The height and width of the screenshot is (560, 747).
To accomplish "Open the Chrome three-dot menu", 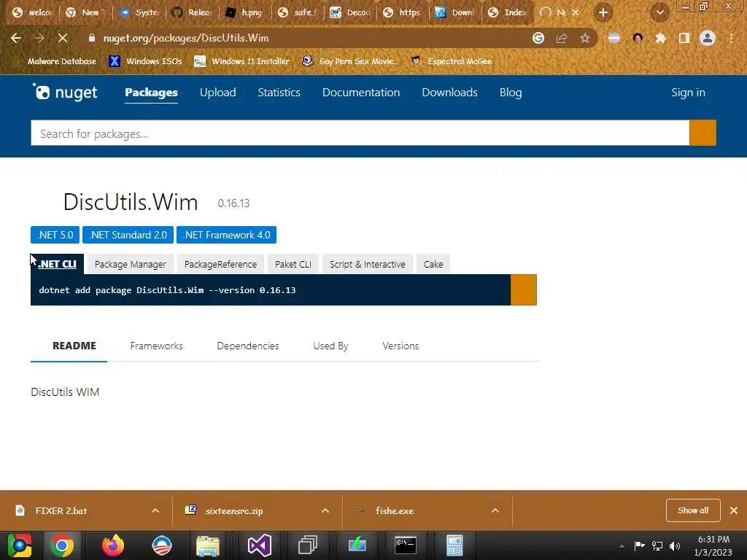I will click(731, 38).
